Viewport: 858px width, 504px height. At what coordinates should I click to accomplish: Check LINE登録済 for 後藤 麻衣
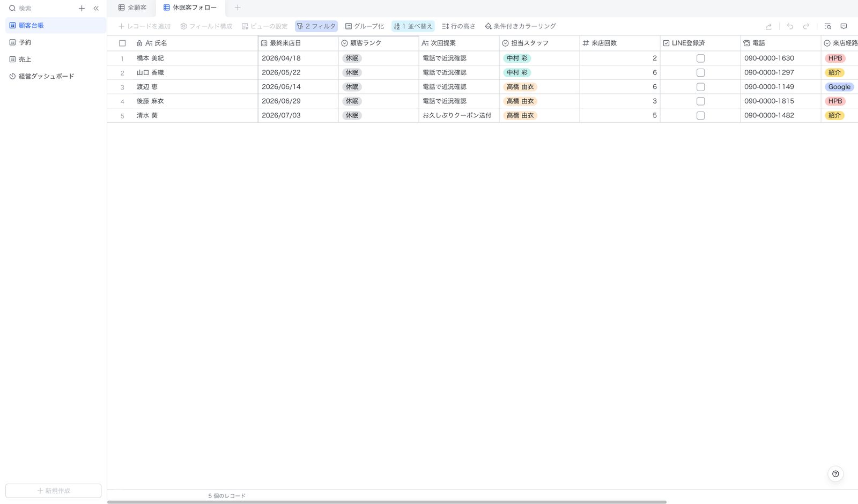700,101
